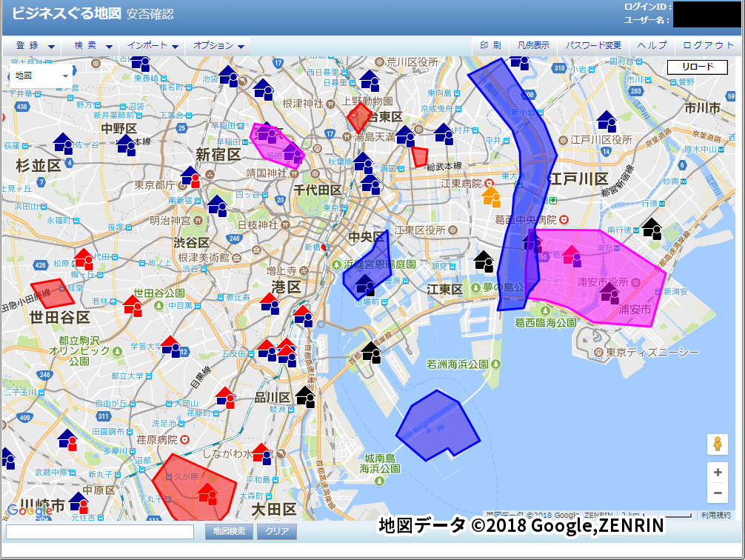Click the blue house marker near 荻窪
This screenshot has height=560, width=745.
tap(63, 144)
